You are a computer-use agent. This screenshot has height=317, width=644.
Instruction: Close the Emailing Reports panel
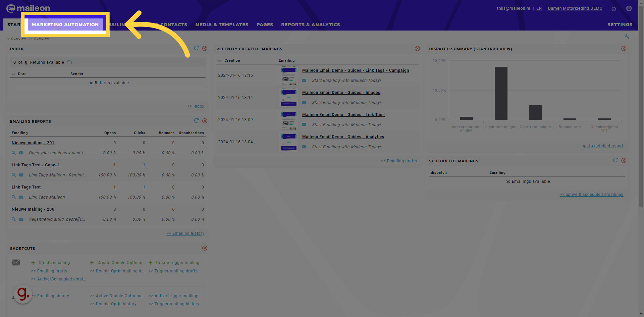coord(205,121)
